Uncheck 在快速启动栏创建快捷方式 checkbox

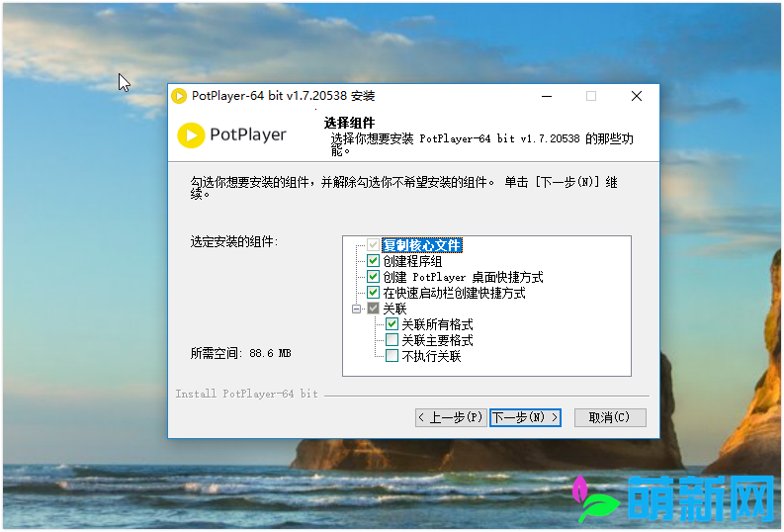pyautogui.click(x=373, y=293)
